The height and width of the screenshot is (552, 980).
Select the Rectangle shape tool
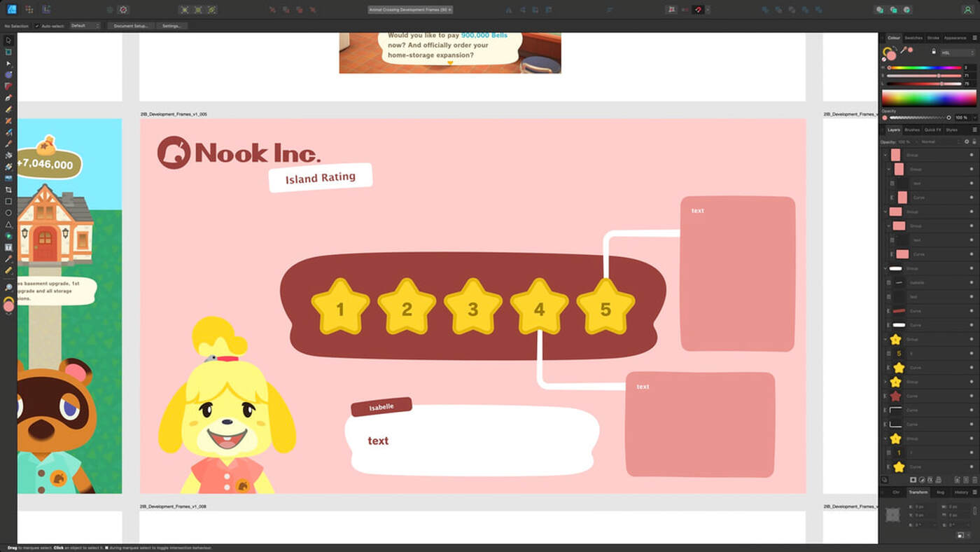(8, 201)
